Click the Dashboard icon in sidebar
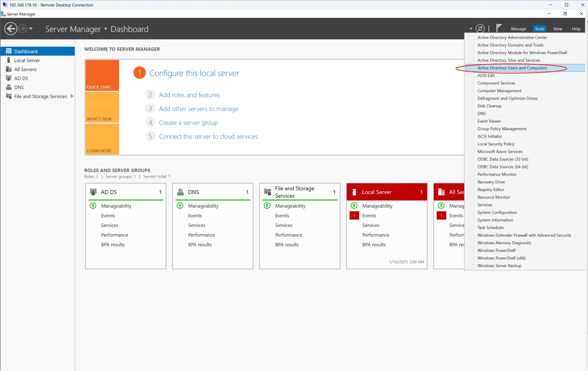This screenshot has height=371, width=588. click(x=9, y=51)
